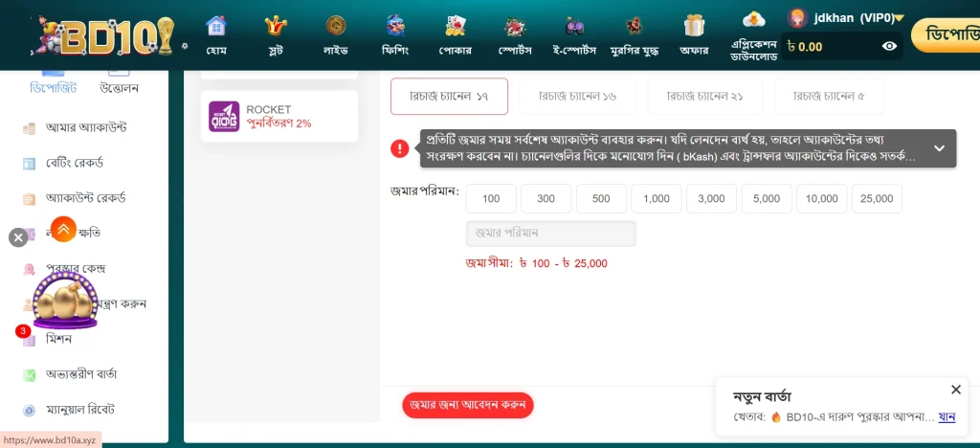Click the orange double-chevron up button
This screenshot has width=980, height=448.
(x=63, y=229)
